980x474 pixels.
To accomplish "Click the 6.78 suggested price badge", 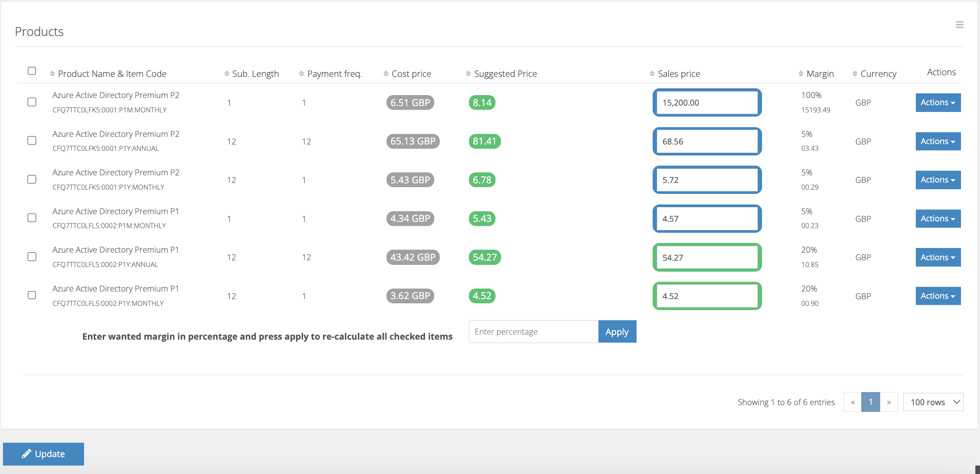I will [x=482, y=180].
